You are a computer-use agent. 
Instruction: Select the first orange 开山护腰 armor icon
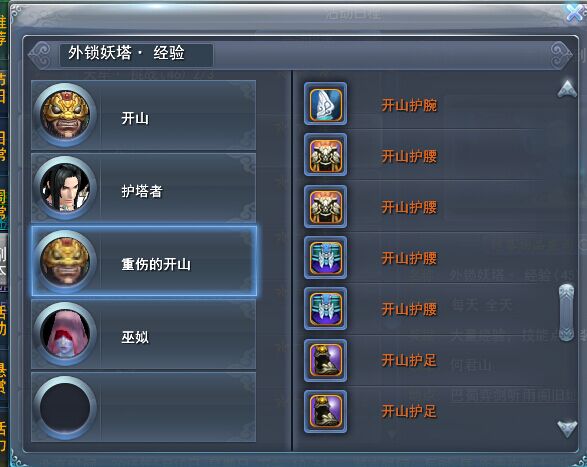point(325,155)
